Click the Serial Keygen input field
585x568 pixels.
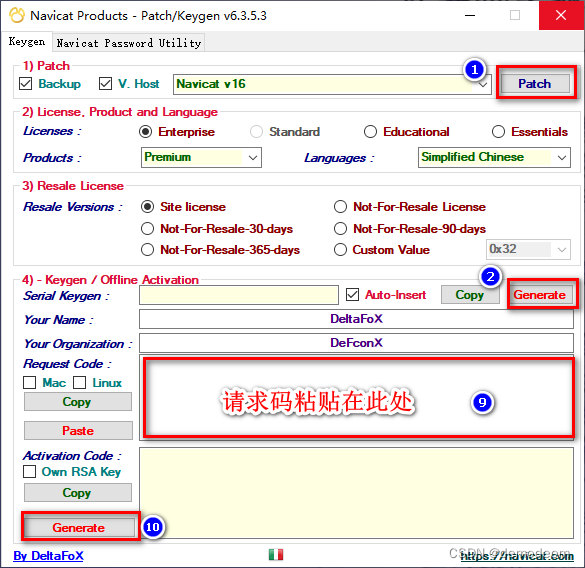[x=239, y=295]
